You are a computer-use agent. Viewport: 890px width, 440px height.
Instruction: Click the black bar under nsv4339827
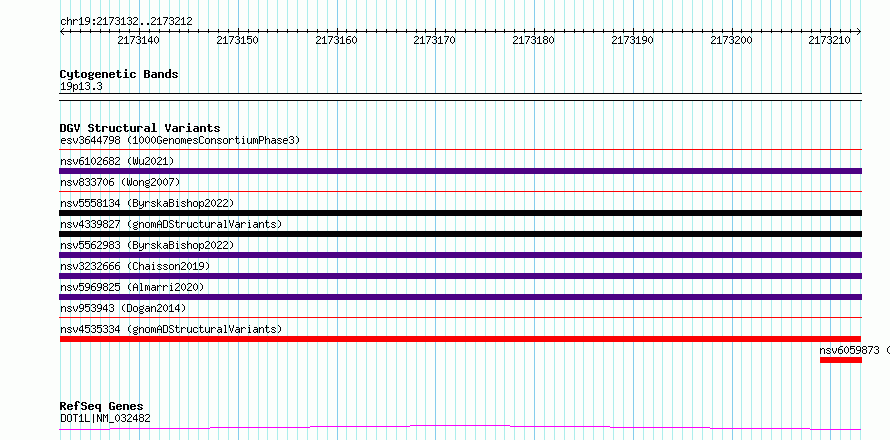tap(460, 234)
